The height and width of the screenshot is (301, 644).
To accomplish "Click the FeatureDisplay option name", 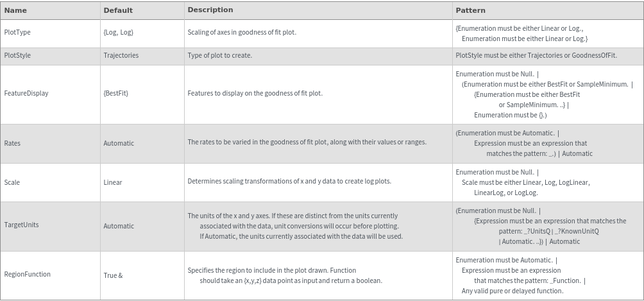I will [x=26, y=93].
